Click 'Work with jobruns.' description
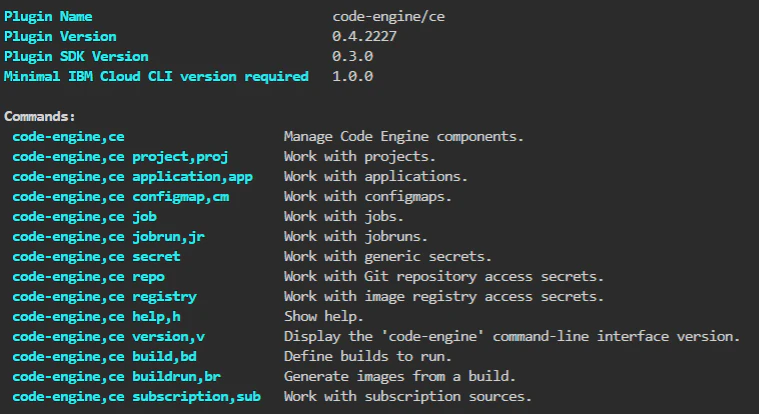759x414 pixels. click(x=356, y=236)
